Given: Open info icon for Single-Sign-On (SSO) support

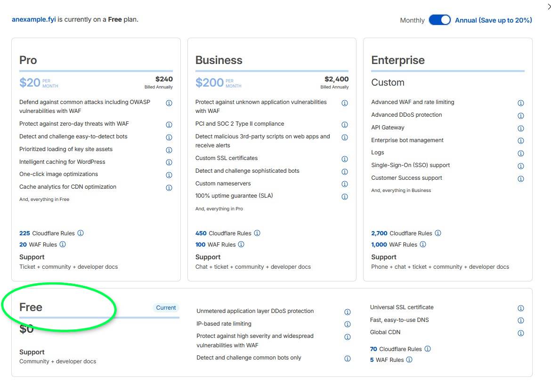Looking at the screenshot, I should [x=521, y=166].
